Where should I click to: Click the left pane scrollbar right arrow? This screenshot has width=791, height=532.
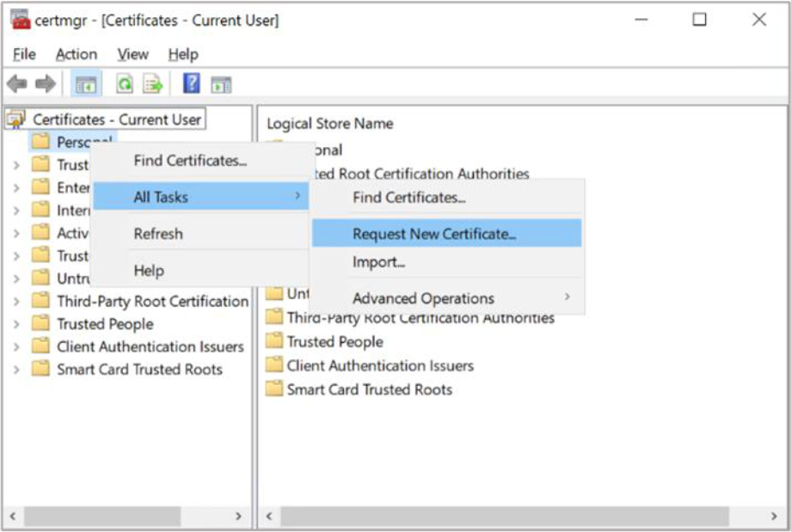[x=238, y=517]
